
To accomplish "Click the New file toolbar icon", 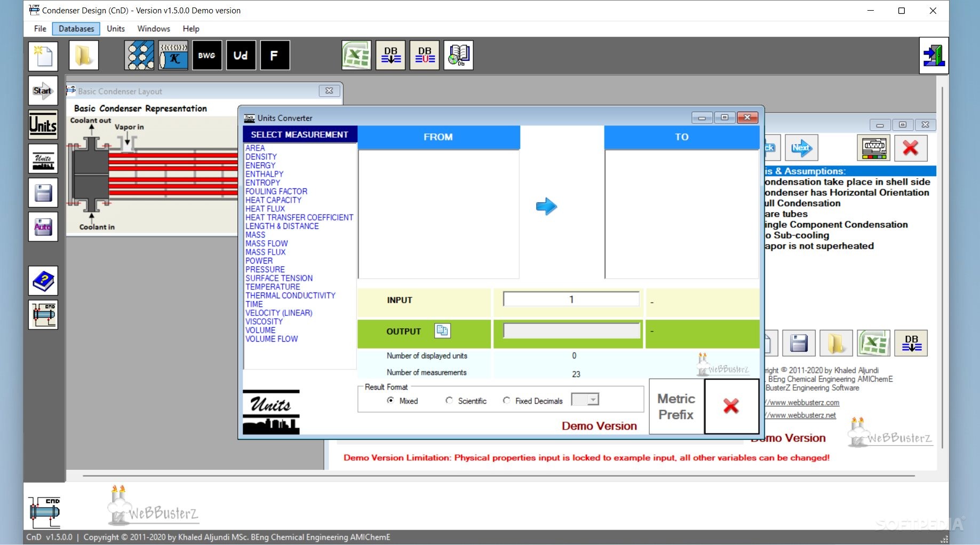I will coord(43,56).
